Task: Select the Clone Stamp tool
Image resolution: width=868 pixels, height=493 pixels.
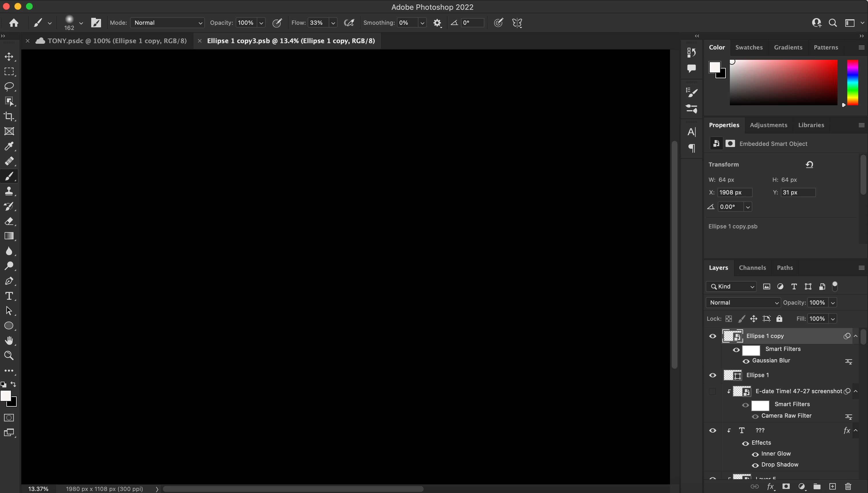Action: 9,191
